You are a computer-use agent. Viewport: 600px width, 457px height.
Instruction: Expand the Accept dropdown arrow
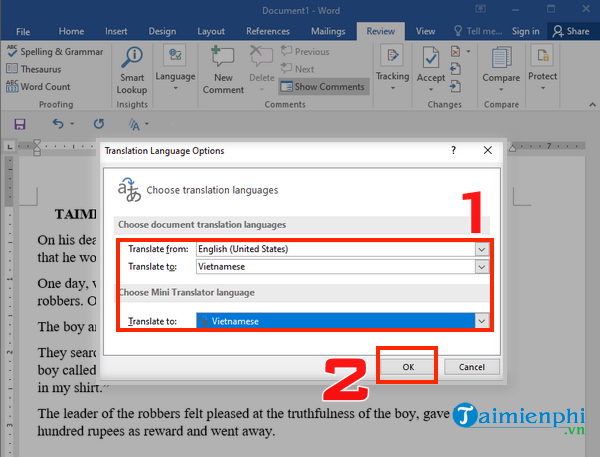(x=431, y=90)
